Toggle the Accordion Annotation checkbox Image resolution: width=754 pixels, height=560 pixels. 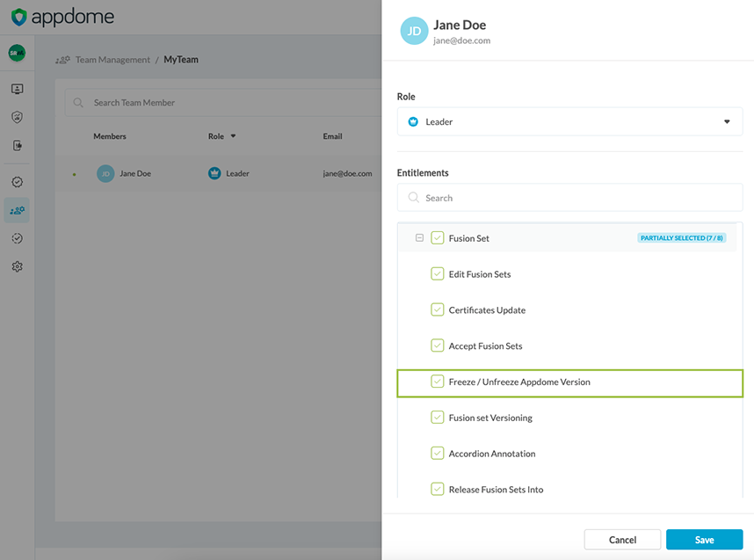click(438, 454)
